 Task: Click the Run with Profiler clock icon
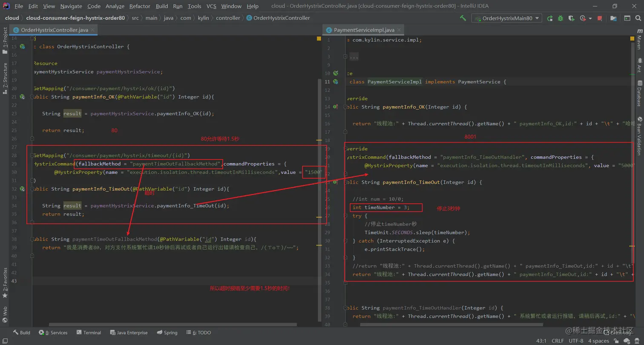click(x=583, y=18)
